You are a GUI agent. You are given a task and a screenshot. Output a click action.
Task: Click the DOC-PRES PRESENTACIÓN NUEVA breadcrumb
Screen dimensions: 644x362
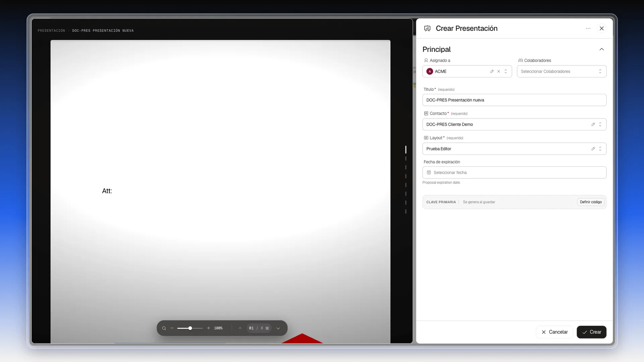pos(103,31)
